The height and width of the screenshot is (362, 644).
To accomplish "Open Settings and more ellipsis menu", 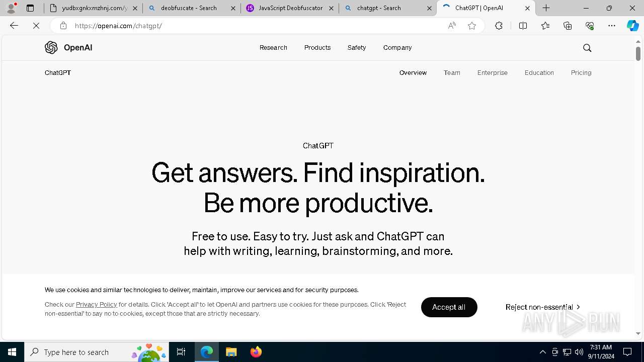I will click(x=612, y=26).
